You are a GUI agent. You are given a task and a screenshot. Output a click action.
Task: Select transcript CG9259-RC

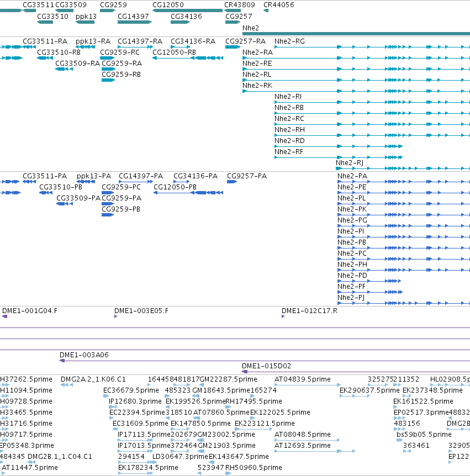[x=120, y=52]
